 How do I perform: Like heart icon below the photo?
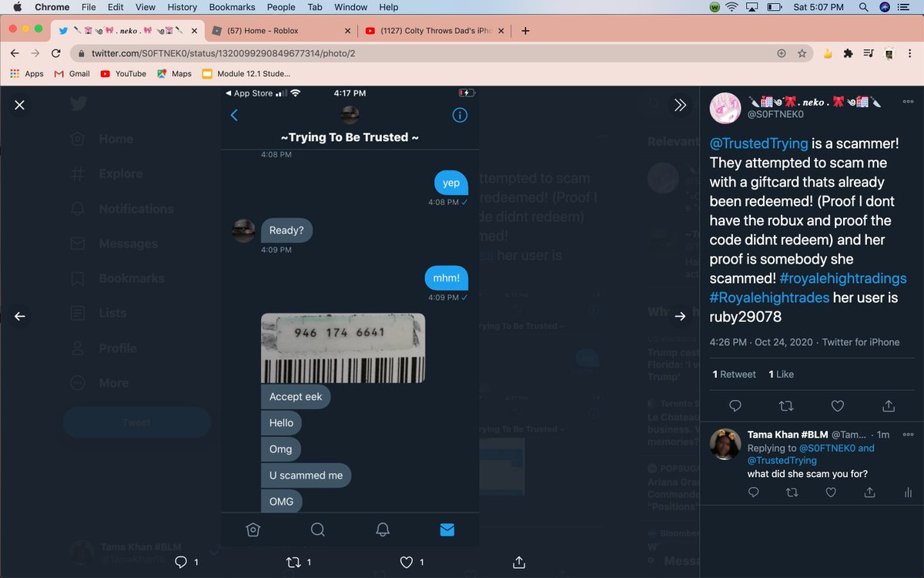407,562
